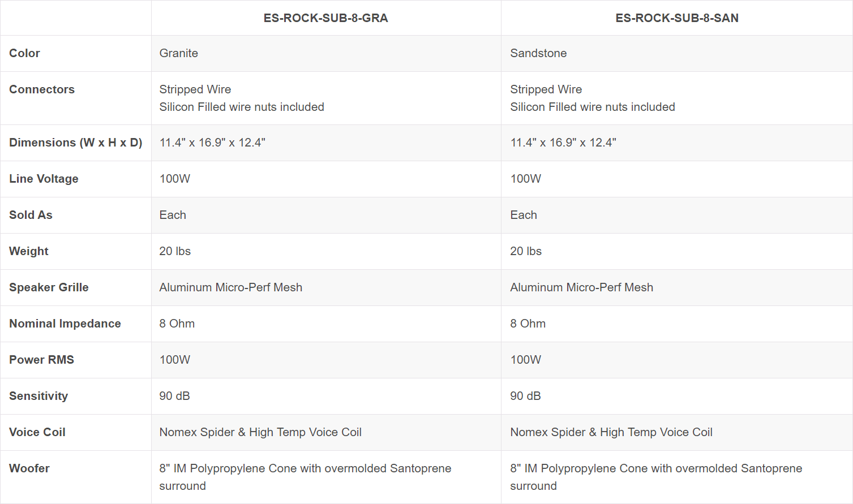Click the Woofer row label
The width and height of the screenshot is (853, 504).
[x=29, y=468]
